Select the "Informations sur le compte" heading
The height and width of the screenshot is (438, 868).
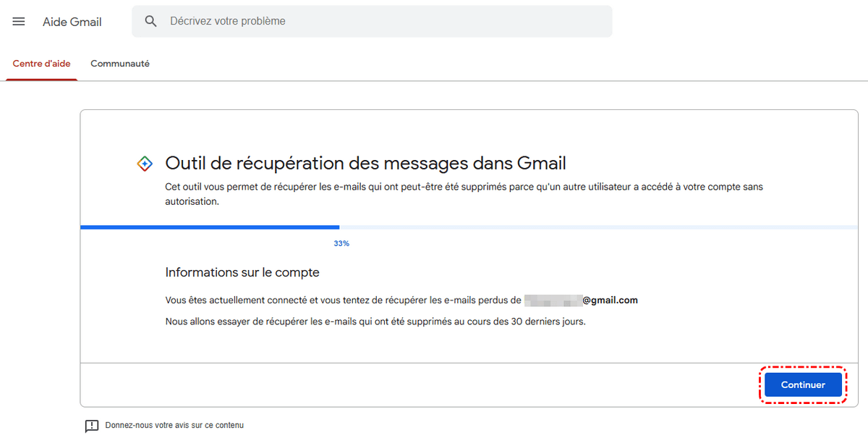[242, 273]
